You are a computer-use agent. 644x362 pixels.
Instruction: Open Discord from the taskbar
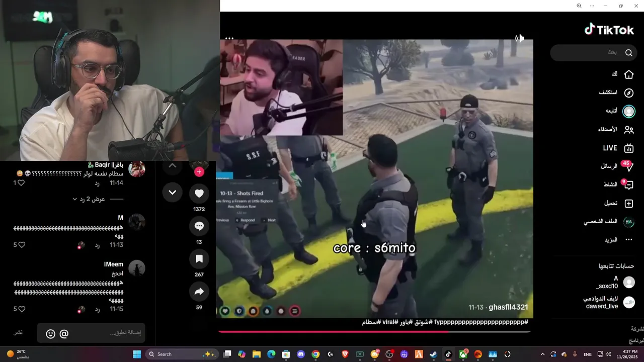[x=301, y=354]
